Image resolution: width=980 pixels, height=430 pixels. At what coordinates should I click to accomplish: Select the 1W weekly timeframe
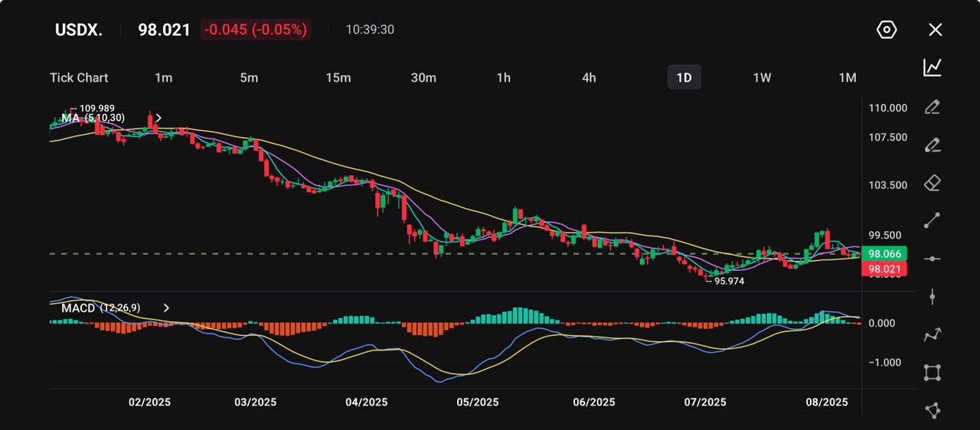(x=762, y=77)
